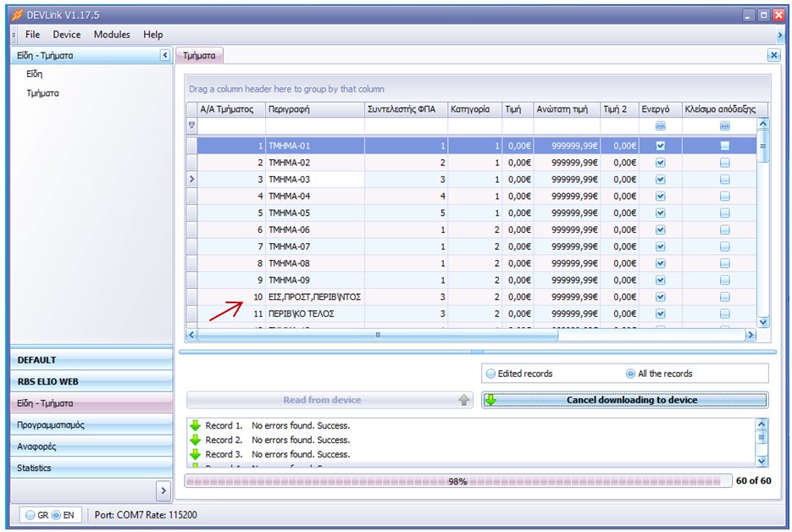Image resolution: width=792 pixels, height=532 pixels.
Task: Switch the language to GR
Action: pos(30,514)
